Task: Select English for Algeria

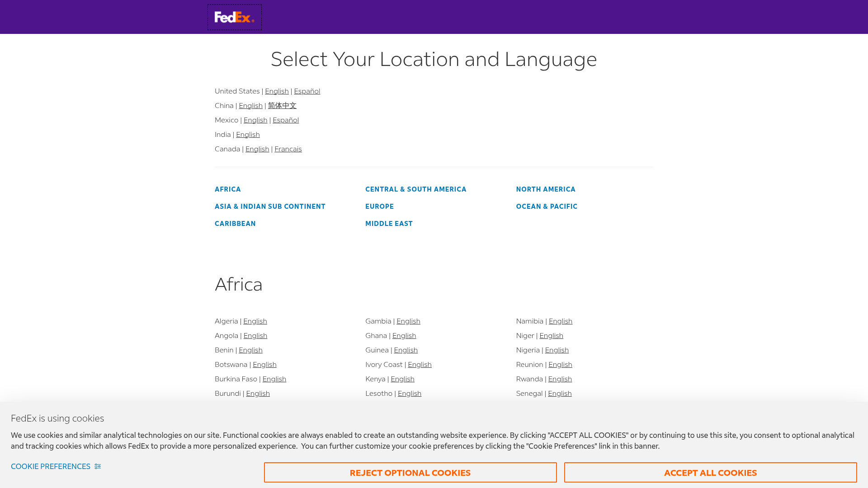Action: pyautogui.click(x=255, y=321)
